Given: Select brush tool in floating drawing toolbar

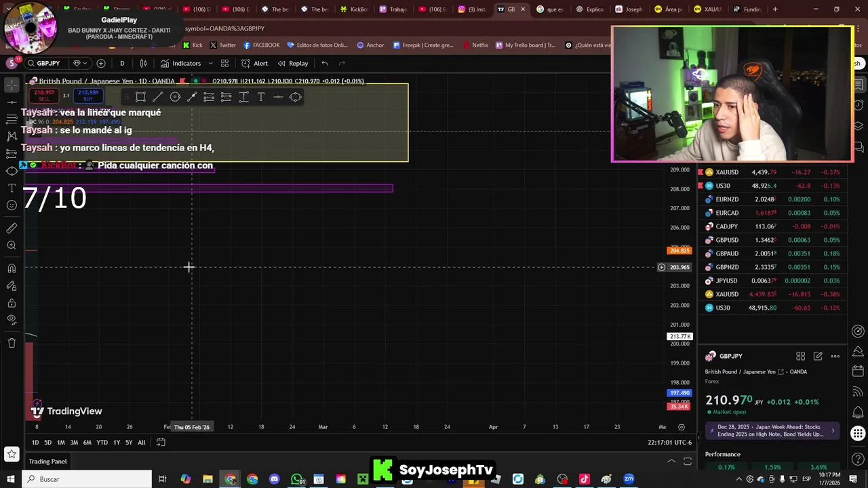Looking at the screenshot, I should click(x=192, y=97).
